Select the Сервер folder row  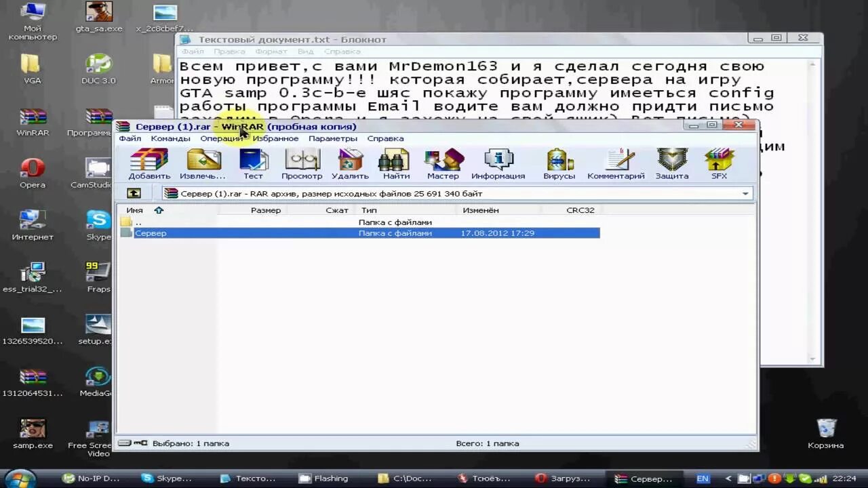[x=359, y=233]
